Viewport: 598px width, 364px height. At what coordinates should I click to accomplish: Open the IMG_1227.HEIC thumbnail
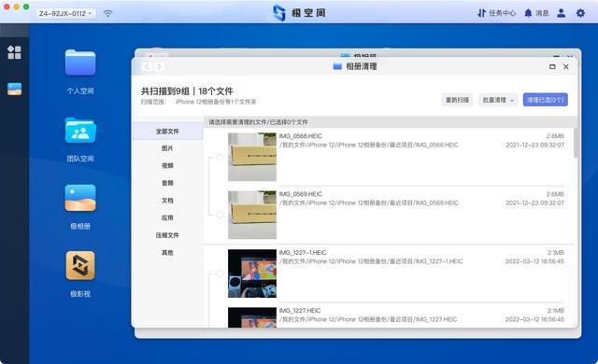[252, 317]
